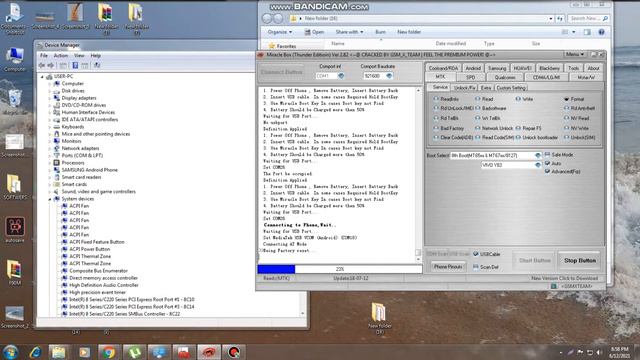
Task: Open VIVO Y83 model dropdown
Action: coord(538,165)
